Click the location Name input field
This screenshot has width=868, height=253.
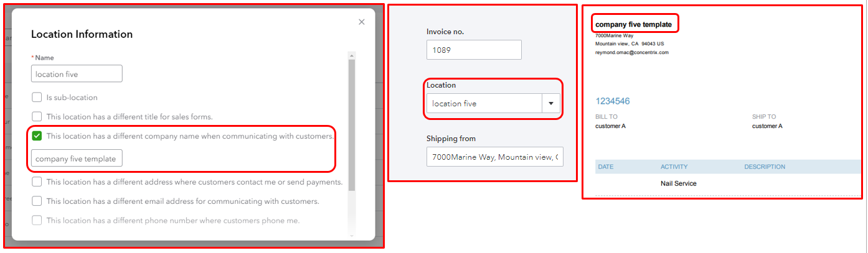(x=77, y=74)
